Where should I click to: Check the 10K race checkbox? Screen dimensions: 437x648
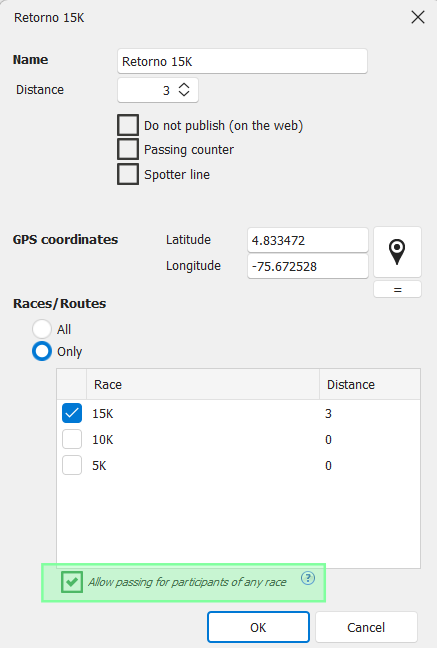tap(72, 439)
